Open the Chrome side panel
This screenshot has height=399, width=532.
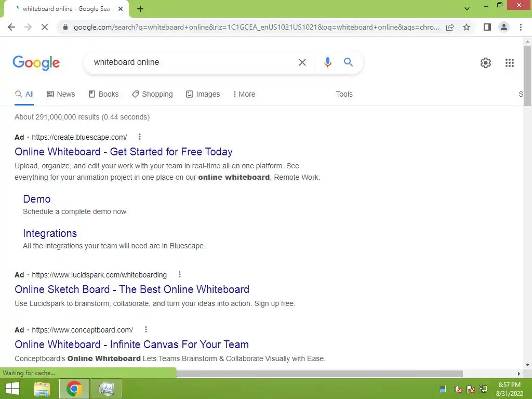(x=487, y=27)
